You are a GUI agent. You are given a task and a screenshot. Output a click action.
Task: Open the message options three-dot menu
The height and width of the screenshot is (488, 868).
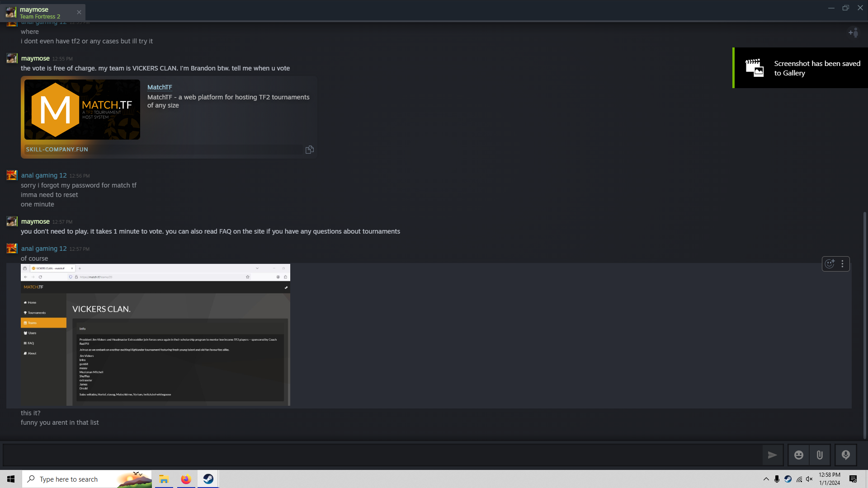(x=842, y=264)
